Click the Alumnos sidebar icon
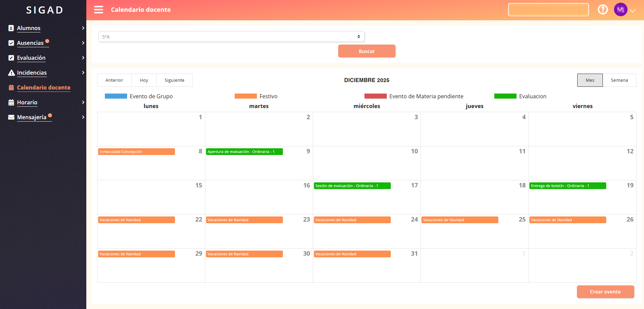 coord(11,28)
